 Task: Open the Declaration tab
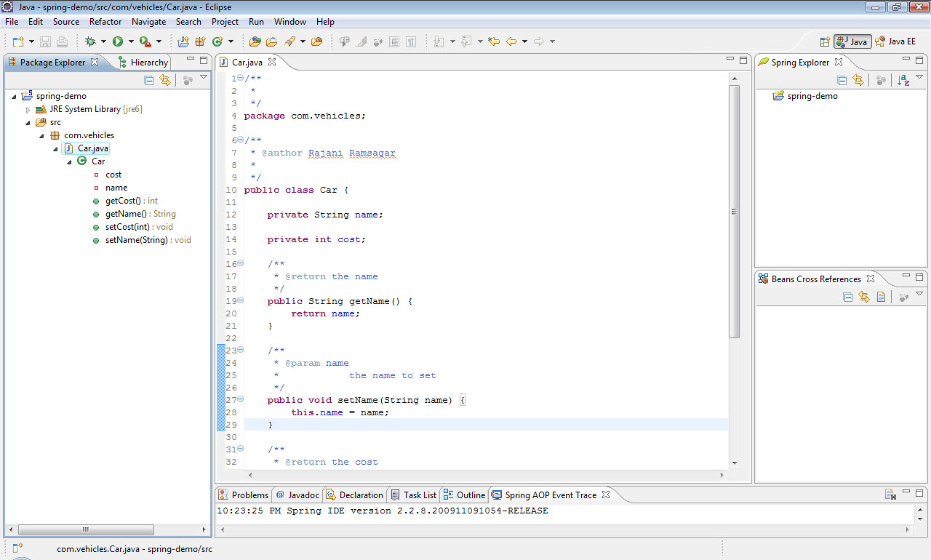point(354,495)
